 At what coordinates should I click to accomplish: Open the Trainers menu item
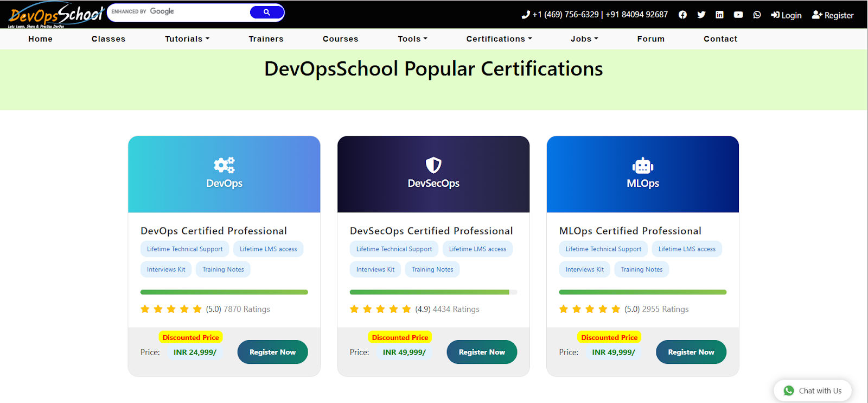pos(266,39)
